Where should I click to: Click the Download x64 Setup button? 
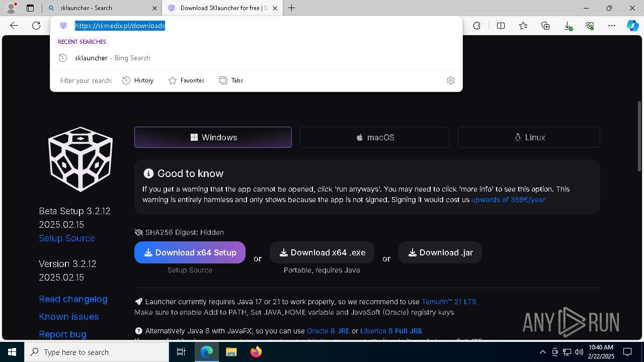click(x=190, y=252)
